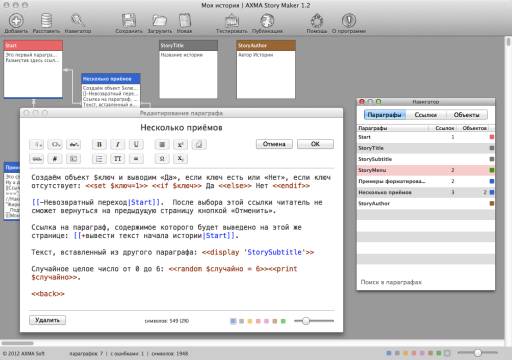Viewport: 512px width, 360px height.
Task: Open Публикация globe icon
Action: 267,21
